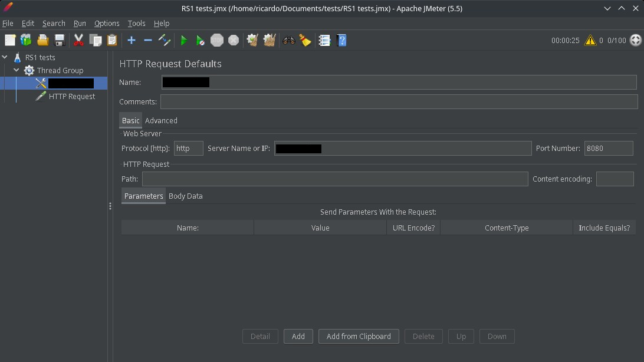Open the Search menu

[x=54, y=24]
